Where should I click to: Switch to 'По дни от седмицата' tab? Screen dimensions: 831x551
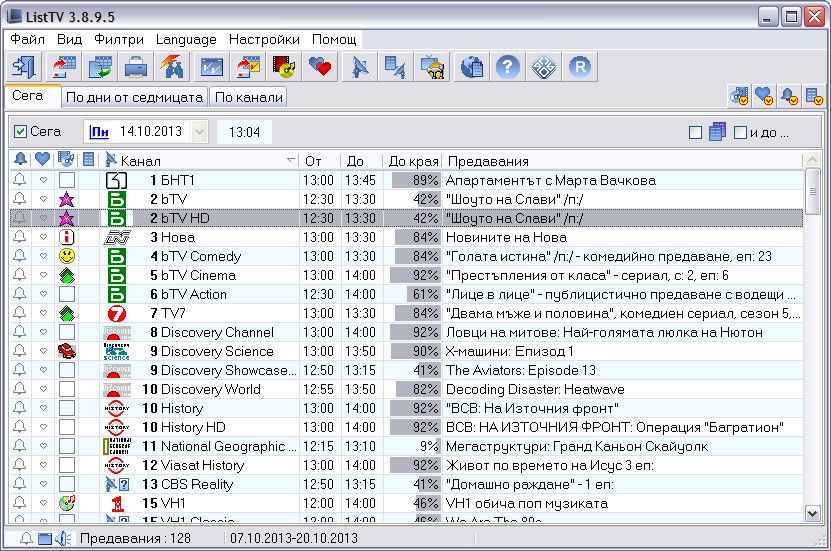[x=135, y=97]
